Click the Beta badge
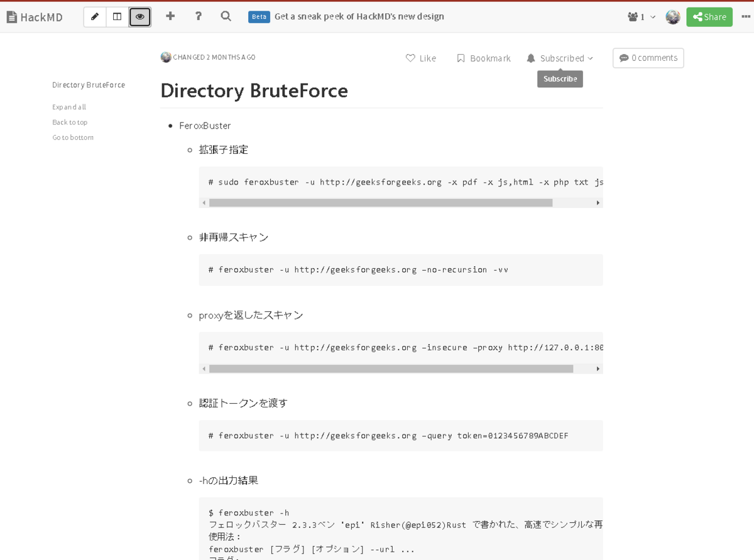Viewport: 754px width, 560px height. (x=259, y=17)
